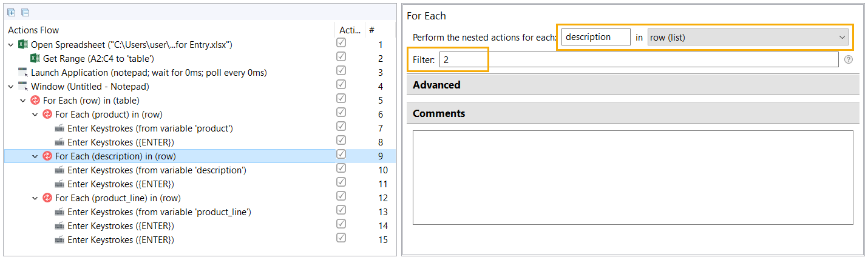Select the Launch Application notepad action icon
868x260 pixels.
click(x=23, y=73)
